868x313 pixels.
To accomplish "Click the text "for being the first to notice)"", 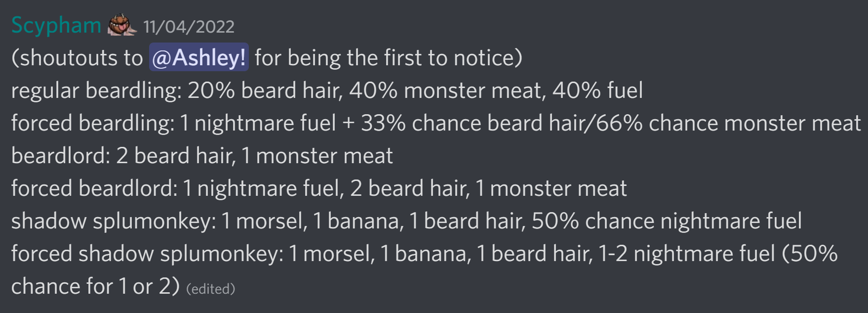I will pos(388,58).
